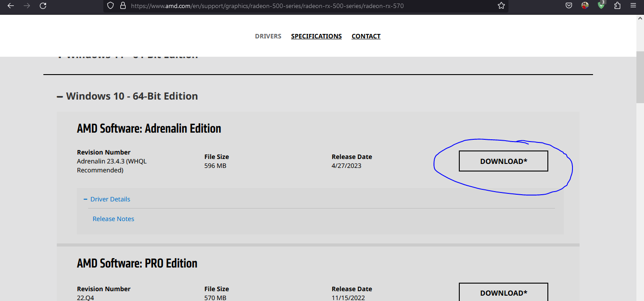Click the 596 MB file size value

[215, 166]
